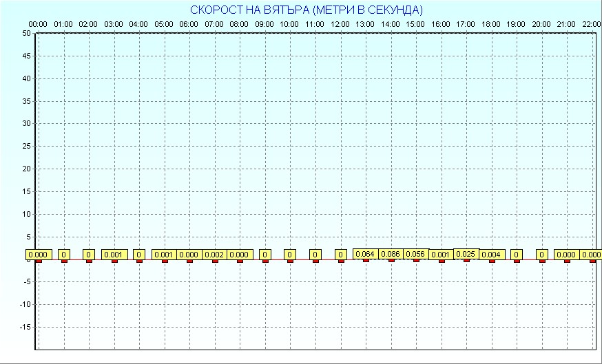Click the -15 value on the vertical axis
Viewport: 602px width, 364px height.
(x=25, y=327)
